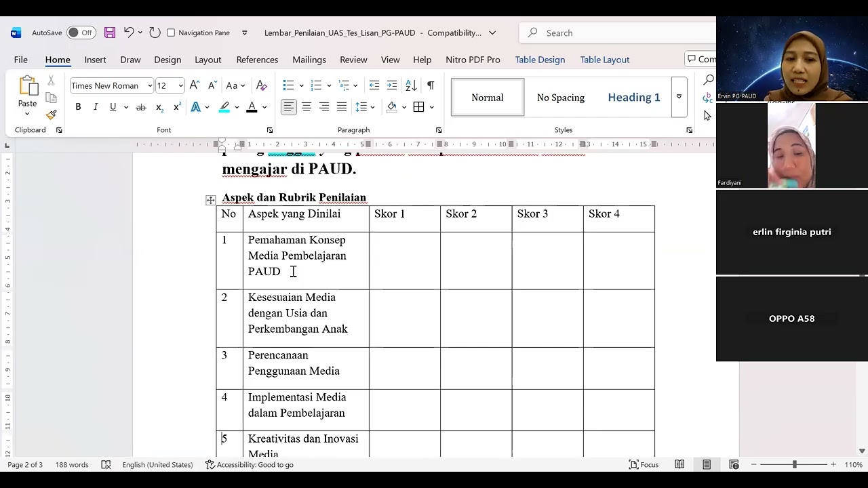This screenshot has width=868, height=488.
Task: Apply strikethrough formatting
Action: (140, 107)
